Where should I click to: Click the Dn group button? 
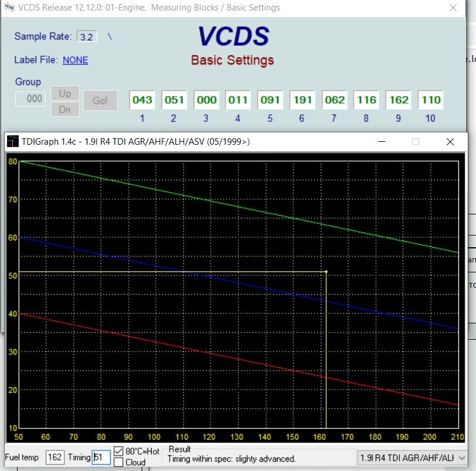pos(65,109)
